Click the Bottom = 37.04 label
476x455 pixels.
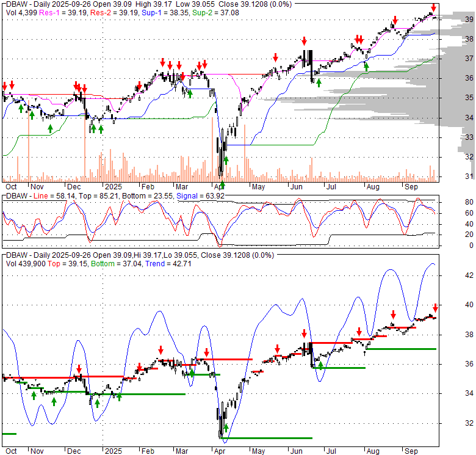117,264
